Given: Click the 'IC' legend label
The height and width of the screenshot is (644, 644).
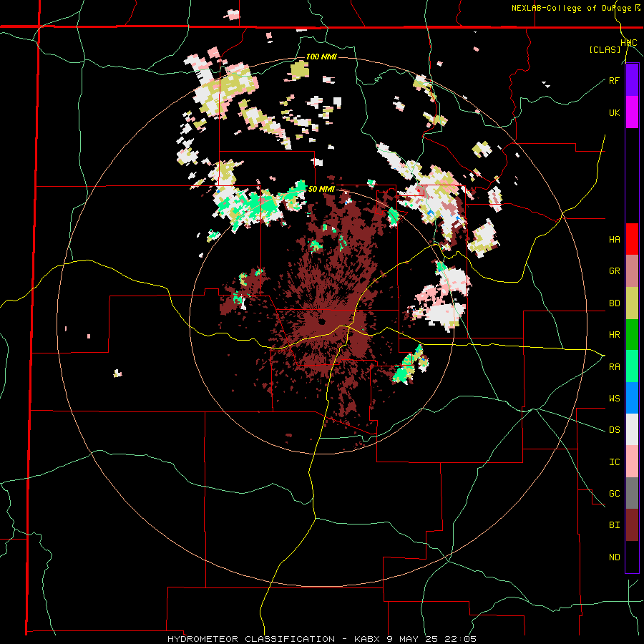Looking at the screenshot, I should [x=614, y=462].
